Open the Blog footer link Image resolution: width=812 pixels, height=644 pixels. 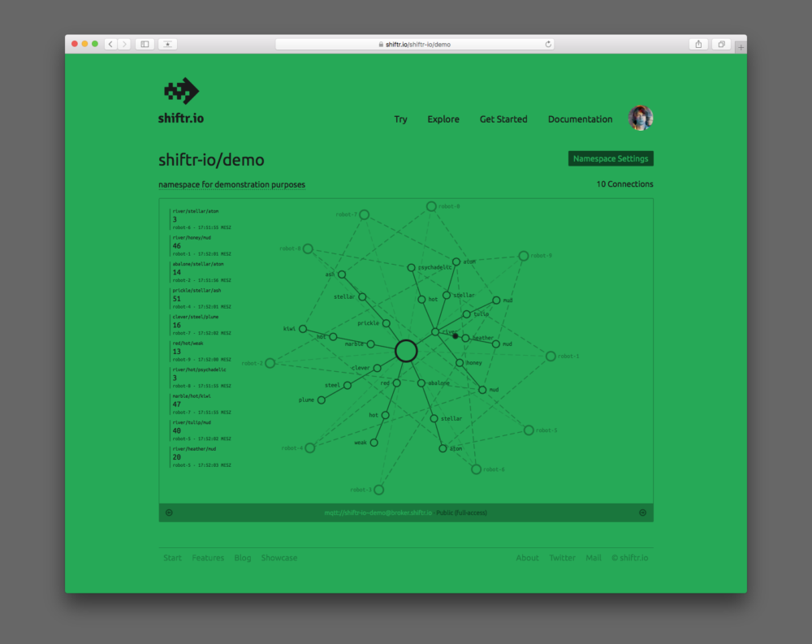(x=242, y=558)
